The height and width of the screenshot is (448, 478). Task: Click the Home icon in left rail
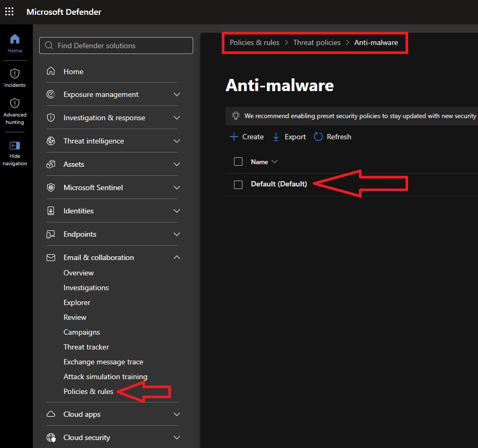tap(15, 39)
